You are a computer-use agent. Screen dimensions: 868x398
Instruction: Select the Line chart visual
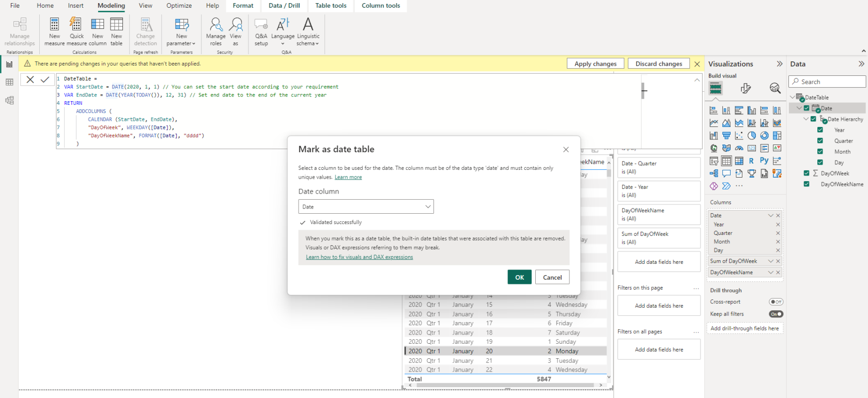coord(714,123)
